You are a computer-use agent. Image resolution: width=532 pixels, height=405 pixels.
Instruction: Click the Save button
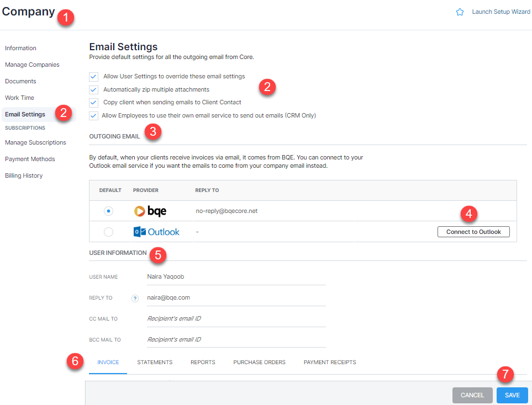(512, 395)
